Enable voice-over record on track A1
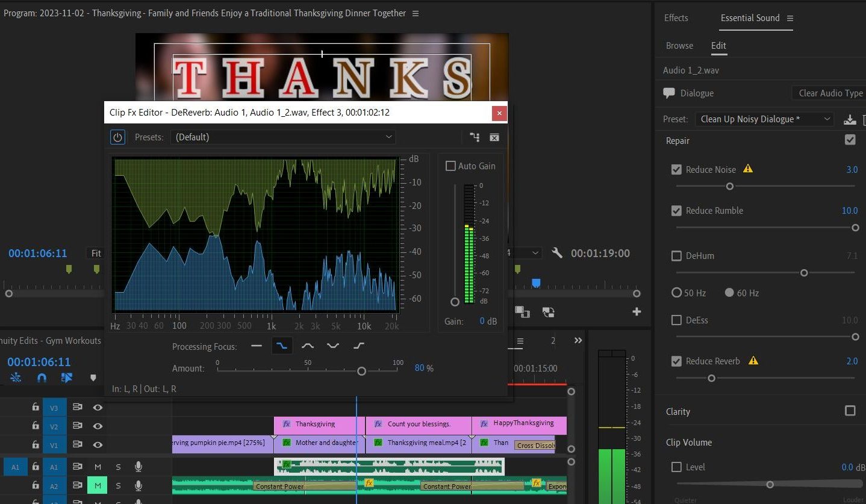866x504 pixels. pyautogui.click(x=139, y=467)
